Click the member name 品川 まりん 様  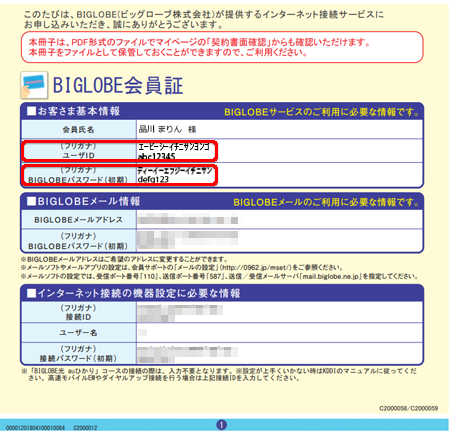(x=167, y=129)
